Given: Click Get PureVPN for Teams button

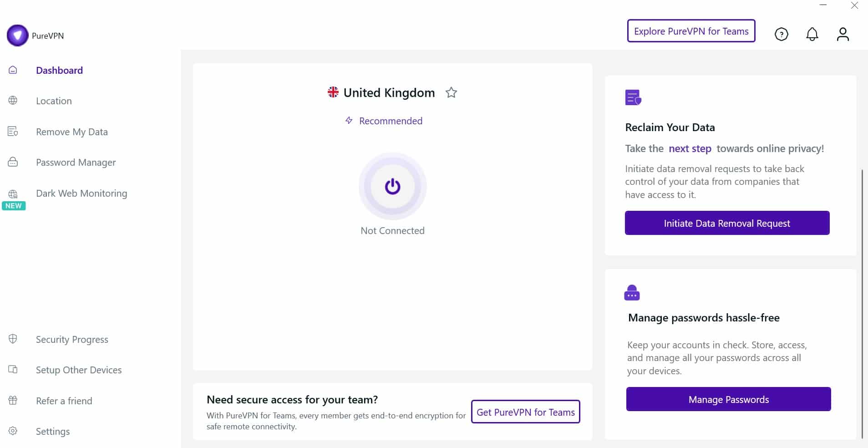Looking at the screenshot, I should [x=525, y=412].
